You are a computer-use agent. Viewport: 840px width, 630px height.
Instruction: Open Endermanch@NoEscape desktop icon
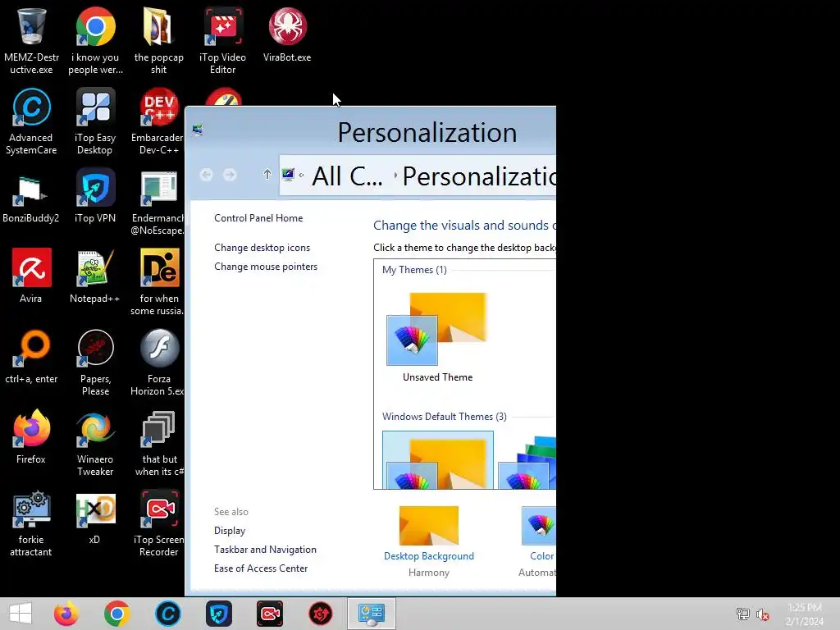[x=157, y=203]
